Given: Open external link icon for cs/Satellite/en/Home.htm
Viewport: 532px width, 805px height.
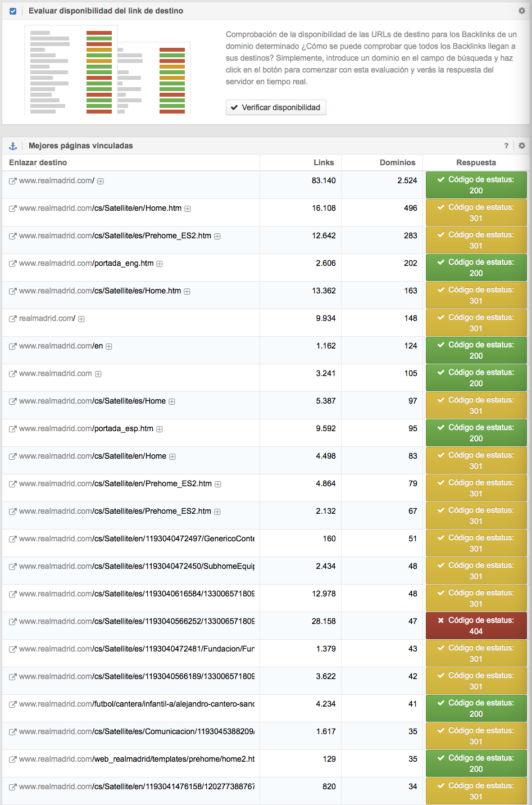Looking at the screenshot, I should pos(12,209).
